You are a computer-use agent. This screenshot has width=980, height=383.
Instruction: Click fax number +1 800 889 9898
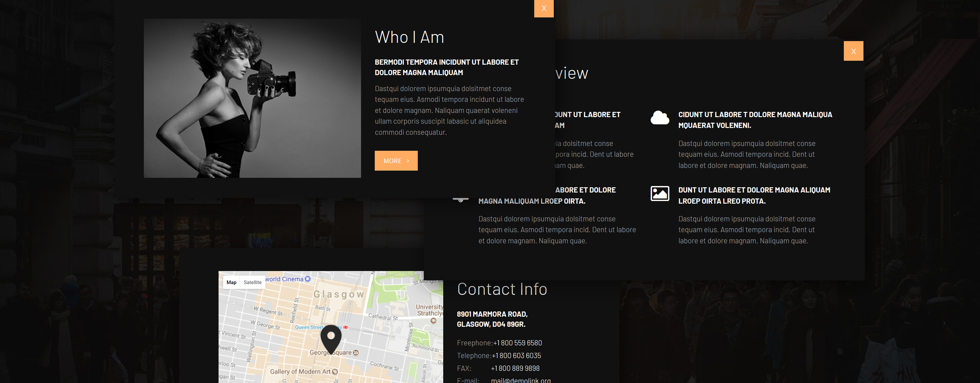pyautogui.click(x=515, y=368)
